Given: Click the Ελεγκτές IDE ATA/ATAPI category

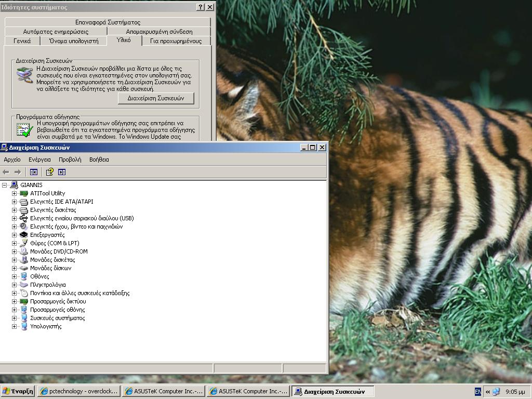Looking at the screenshot, I should click(61, 202).
